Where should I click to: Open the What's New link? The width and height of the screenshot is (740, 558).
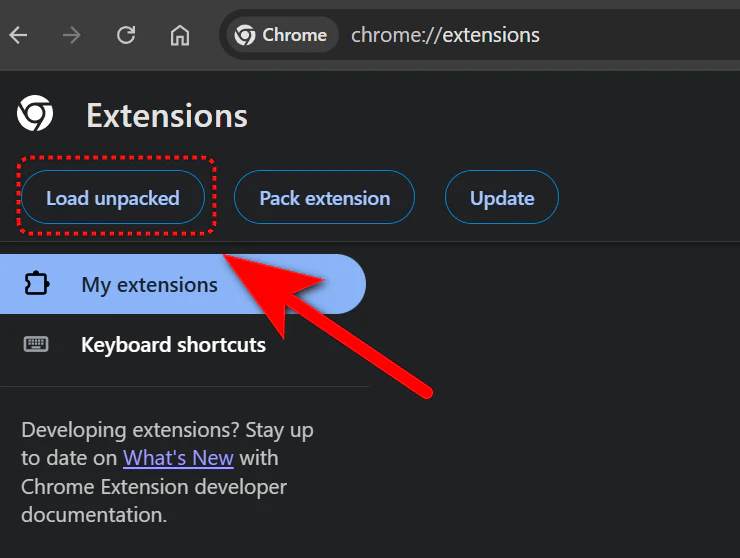click(178, 459)
